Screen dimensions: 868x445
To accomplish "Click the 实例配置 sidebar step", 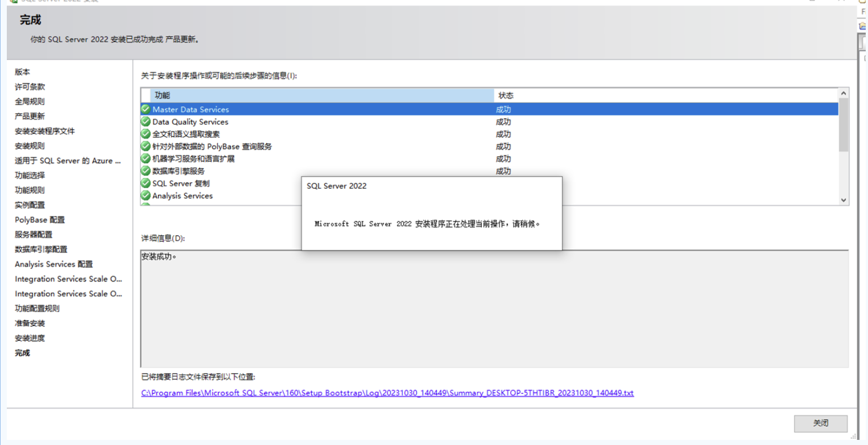I will point(30,205).
